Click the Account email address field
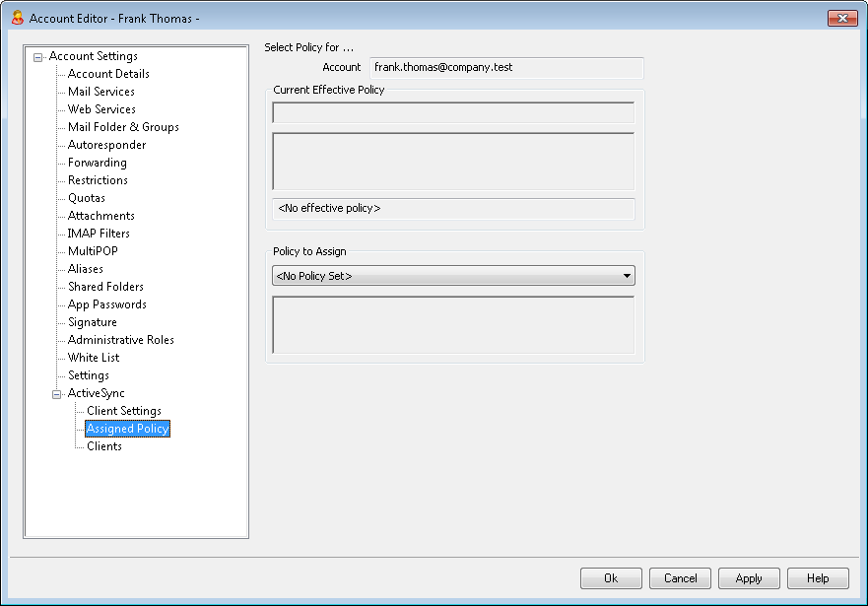 tap(506, 68)
